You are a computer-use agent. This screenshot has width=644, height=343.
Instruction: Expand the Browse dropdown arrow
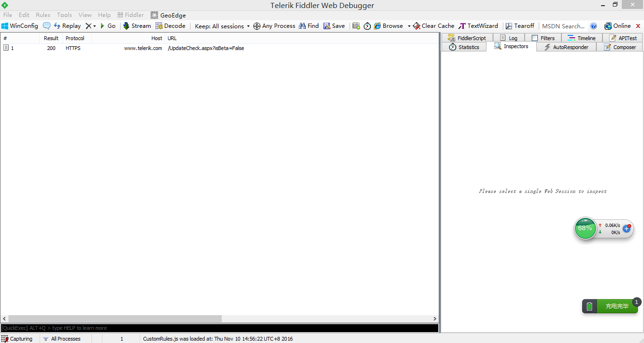[x=409, y=26]
